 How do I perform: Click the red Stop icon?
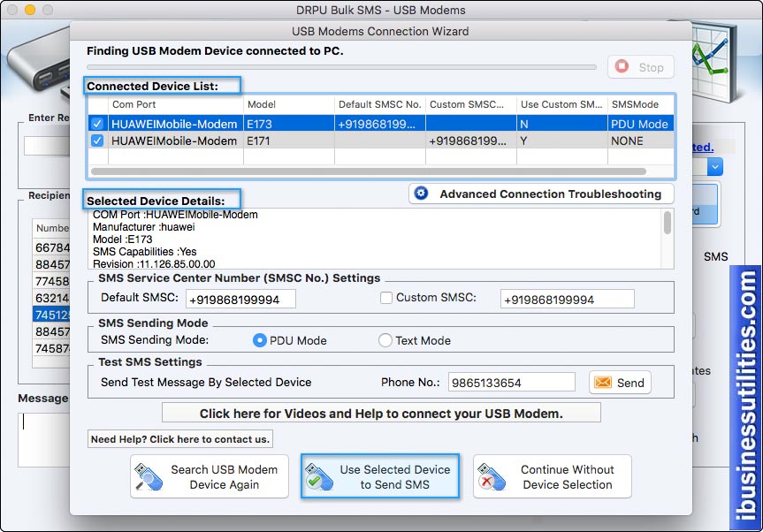click(622, 66)
